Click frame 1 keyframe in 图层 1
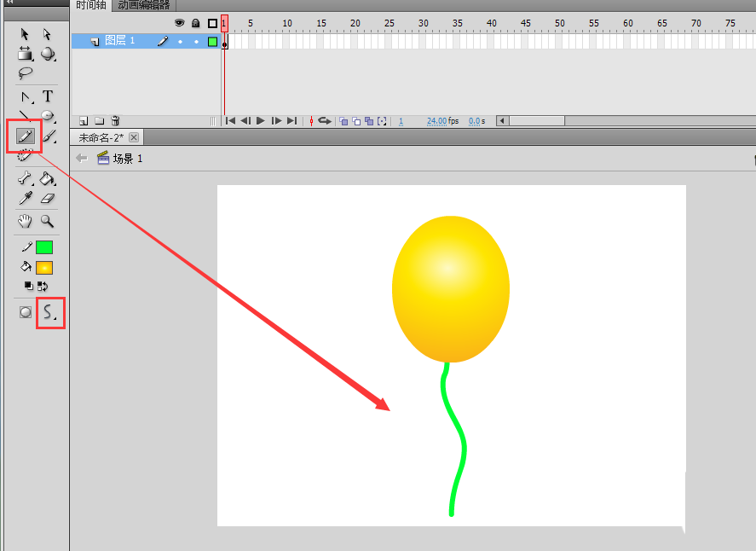This screenshot has height=551, width=756. (225, 42)
